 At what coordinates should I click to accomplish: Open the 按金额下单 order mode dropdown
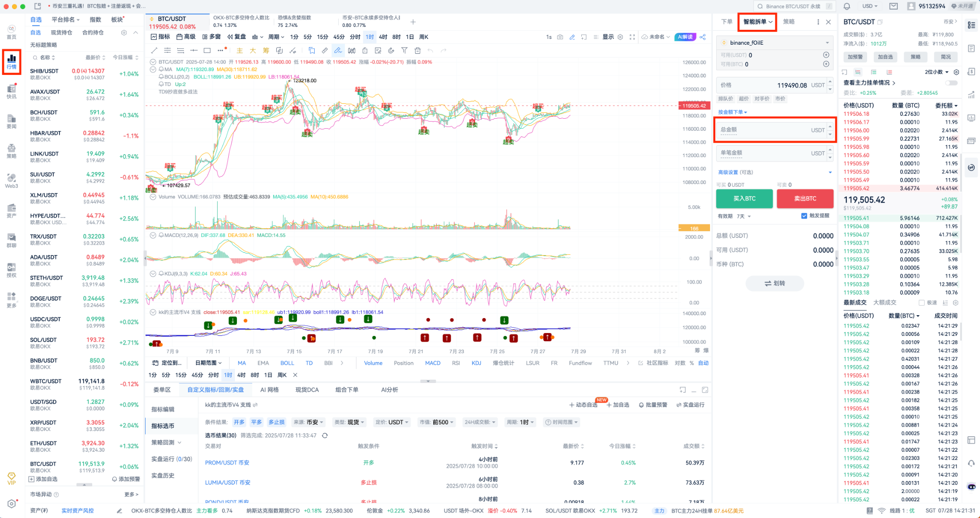click(x=733, y=112)
